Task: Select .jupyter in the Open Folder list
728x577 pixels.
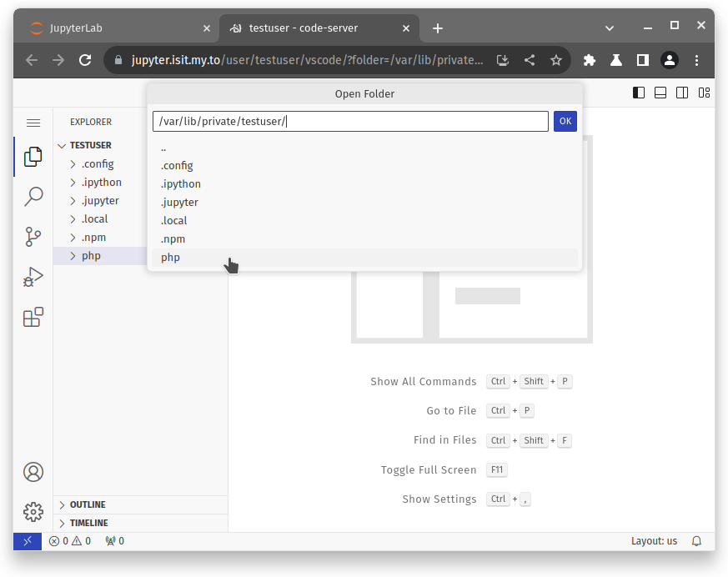Action: pos(179,203)
